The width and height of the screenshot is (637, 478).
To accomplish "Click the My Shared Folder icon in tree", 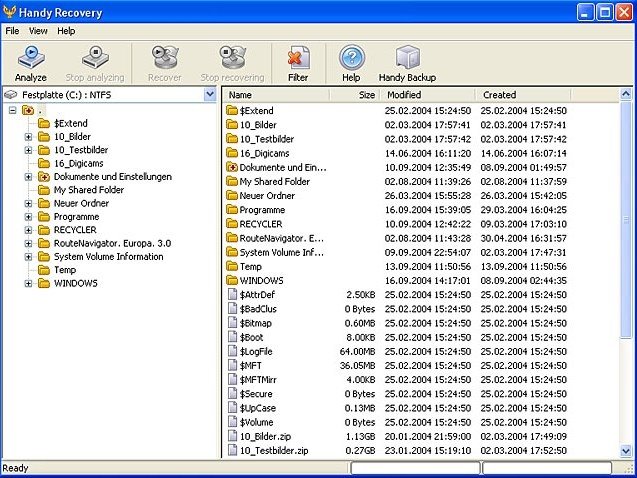I will 44,190.
